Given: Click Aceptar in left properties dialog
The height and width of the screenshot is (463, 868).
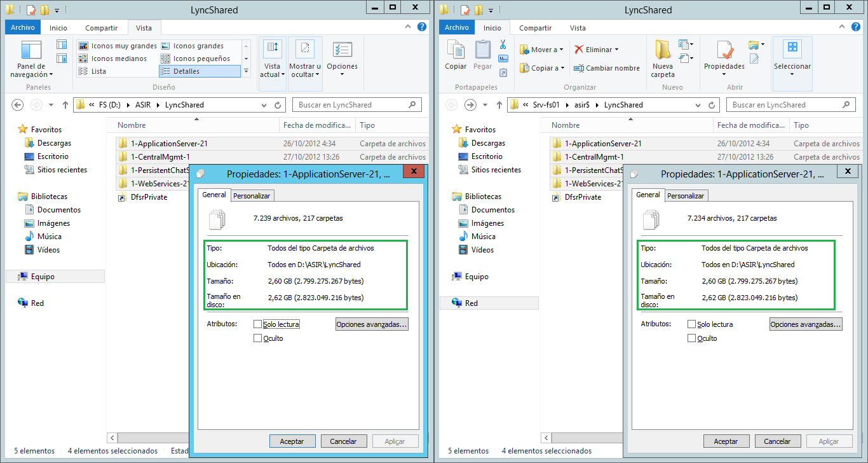Looking at the screenshot, I should click(292, 441).
